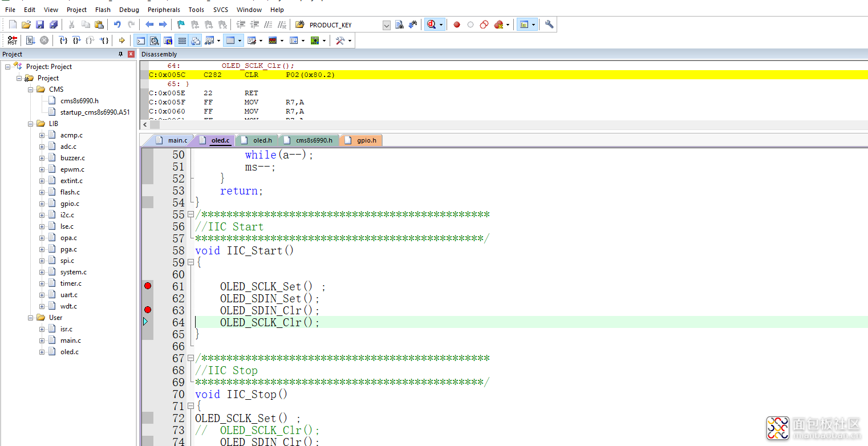This screenshot has width=868, height=446.
Task: Collapse the IIC_Start function fold at line 59
Action: coord(190,262)
